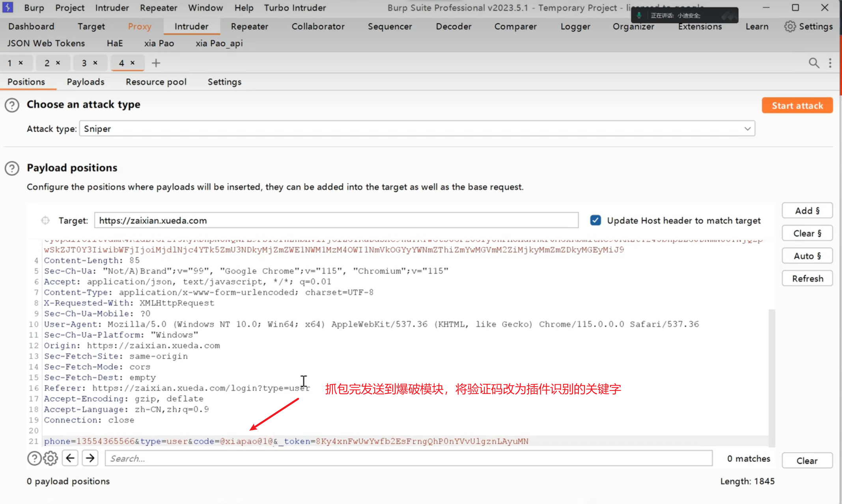Open the three-dot tab options menu
Screen dimensions: 842x504
click(830, 63)
